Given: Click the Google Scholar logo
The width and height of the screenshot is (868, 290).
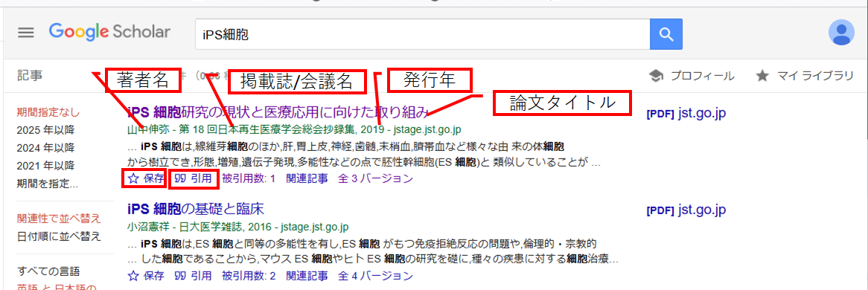Looking at the screenshot, I should 109,33.
